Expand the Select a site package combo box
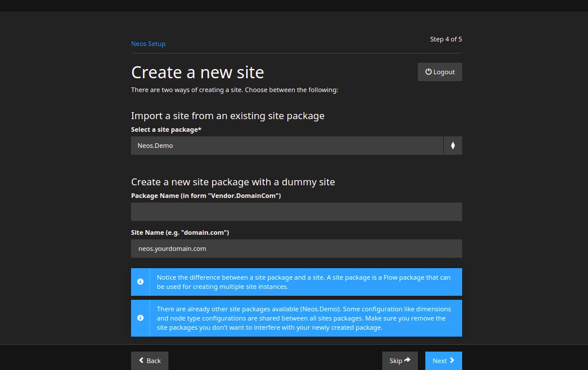The image size is (588, 370). pyautogui.click(x=287, y=145)
